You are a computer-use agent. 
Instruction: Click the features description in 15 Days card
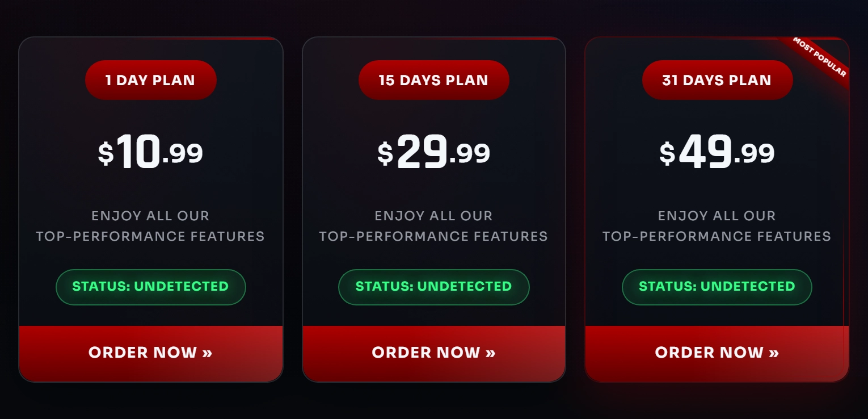click(x=433, y=226)
